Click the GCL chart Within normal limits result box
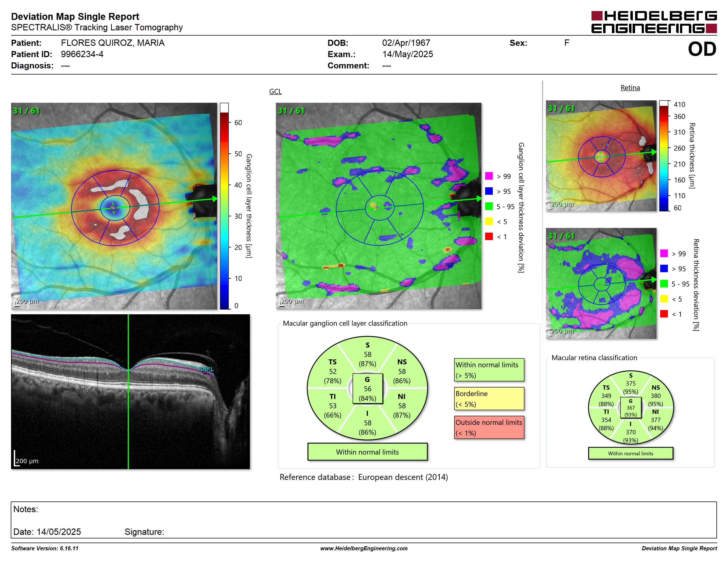This screenshot has width=728, height=563. (367, 452)
